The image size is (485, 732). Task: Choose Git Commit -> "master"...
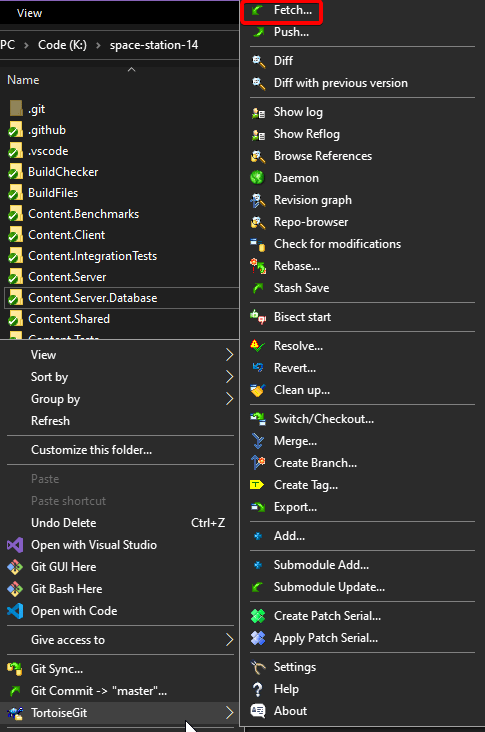[99, 691]
